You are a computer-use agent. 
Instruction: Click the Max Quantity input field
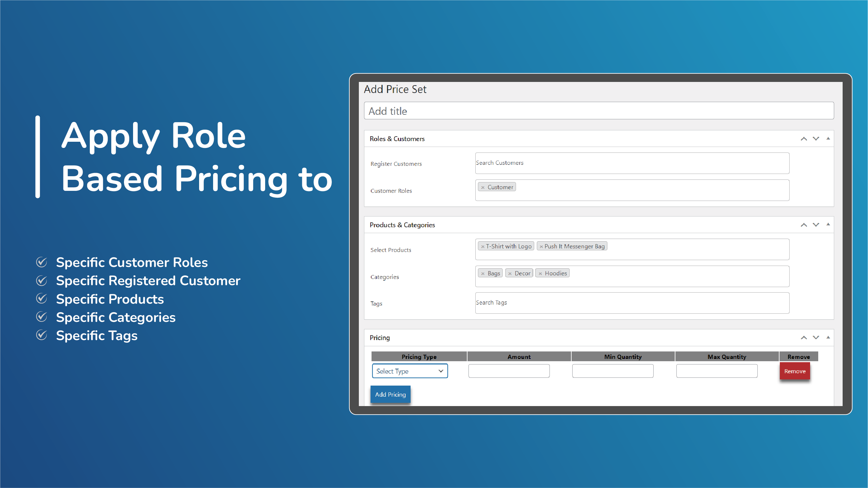point(717,371)
